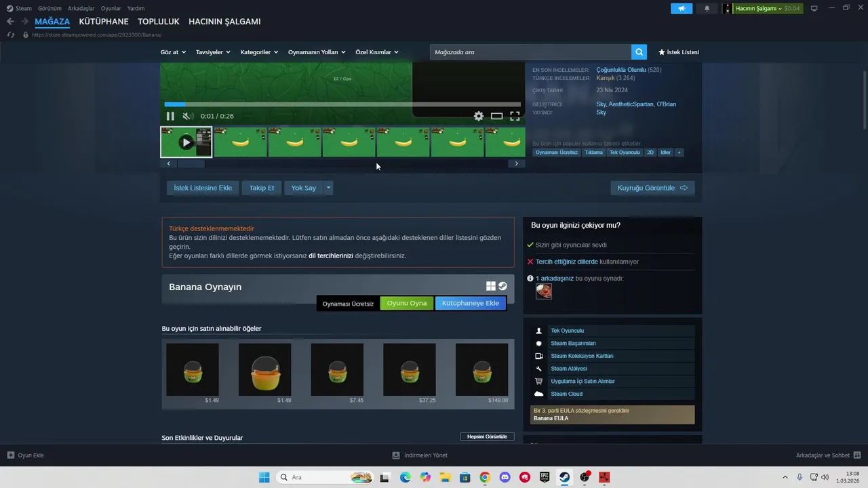Click Oyun Ekle at bottom left
Screen dimensions: 868x488
26,455
